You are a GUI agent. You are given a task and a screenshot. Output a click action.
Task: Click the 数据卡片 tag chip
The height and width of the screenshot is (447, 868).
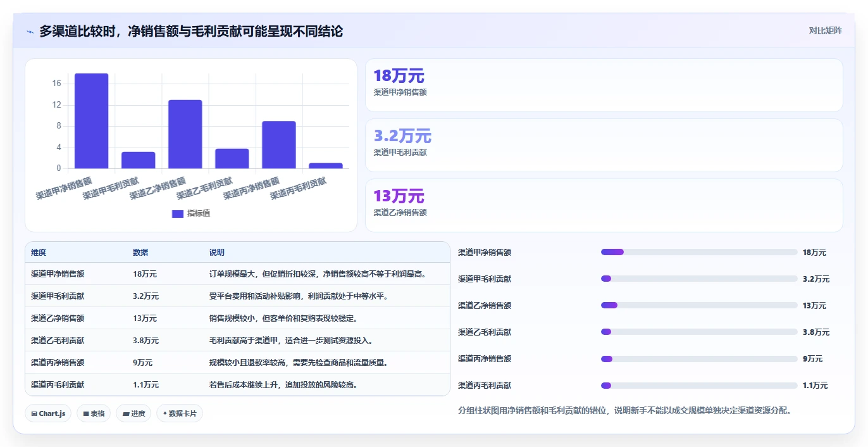coord(180,413)
